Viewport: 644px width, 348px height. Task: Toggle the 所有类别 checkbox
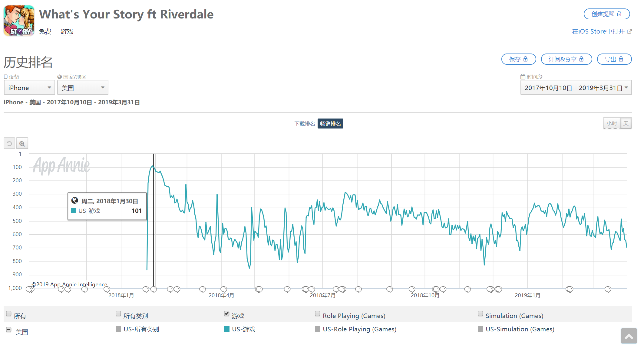pyautogui.click(x=118, y=314)
